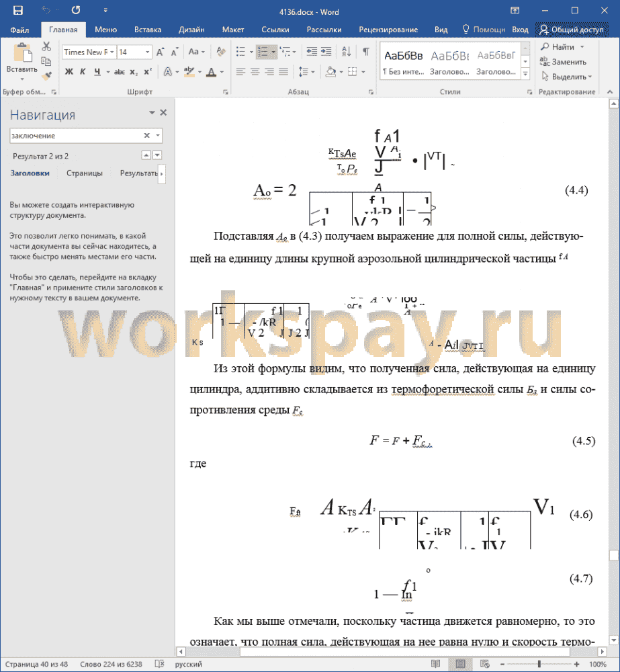
Task: Open the Страницы navigation tab
Action: coord(85,173)
